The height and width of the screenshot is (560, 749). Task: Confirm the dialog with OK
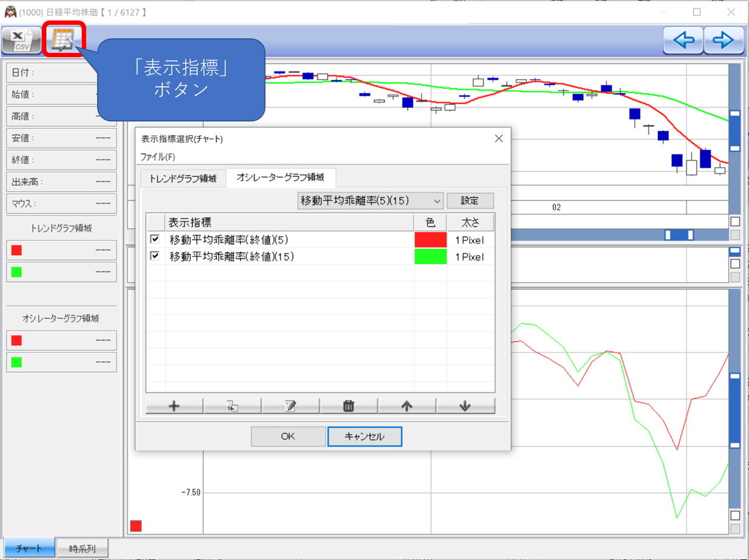288,437
